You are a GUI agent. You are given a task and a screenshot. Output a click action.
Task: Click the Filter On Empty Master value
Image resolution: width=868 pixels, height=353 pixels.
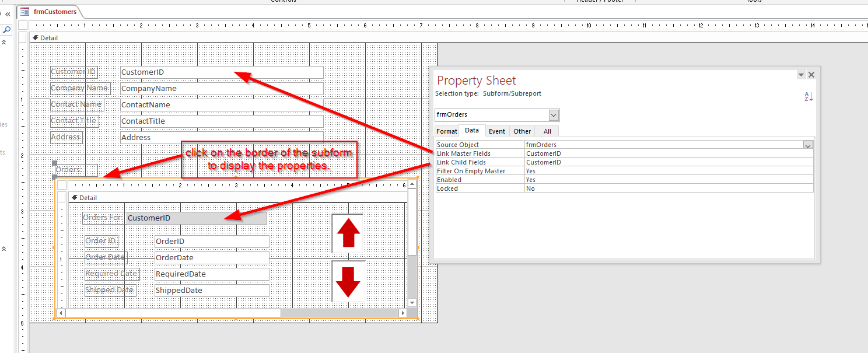(x=668, y=171)
